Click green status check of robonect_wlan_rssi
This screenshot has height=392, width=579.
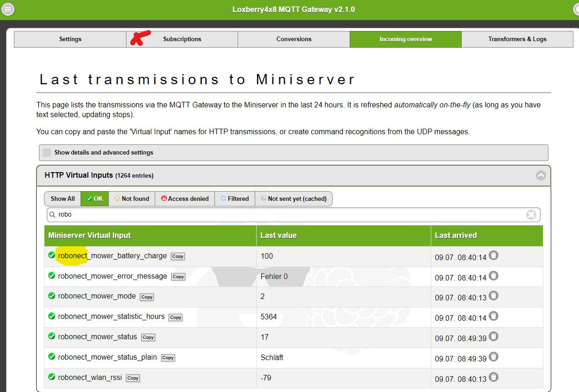click(x=52, y=377)
